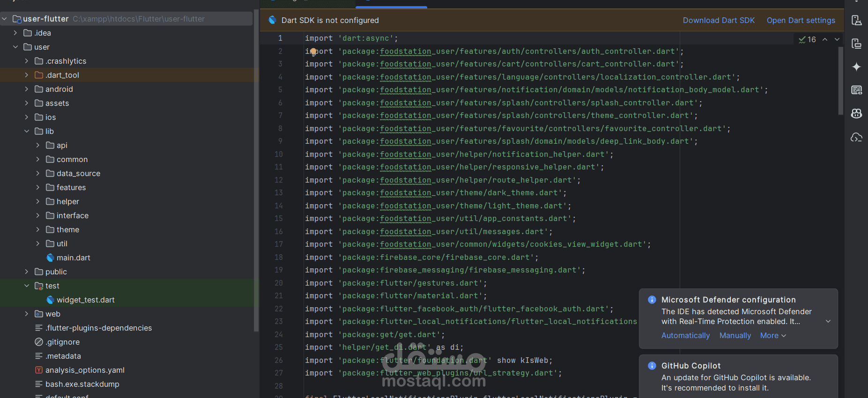Click the info icon on GitHub Copilot notification

click(x=652, y=366)
